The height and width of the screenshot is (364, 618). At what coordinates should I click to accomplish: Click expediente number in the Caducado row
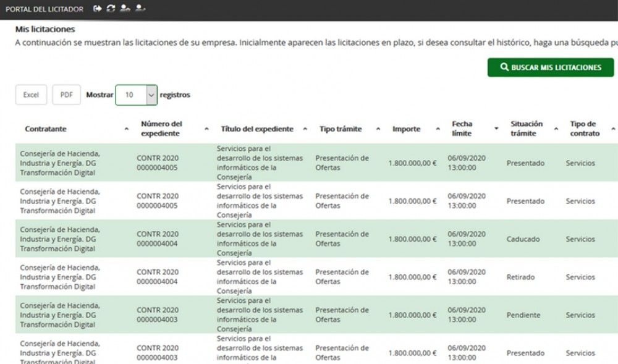click(x=157, y=239)
